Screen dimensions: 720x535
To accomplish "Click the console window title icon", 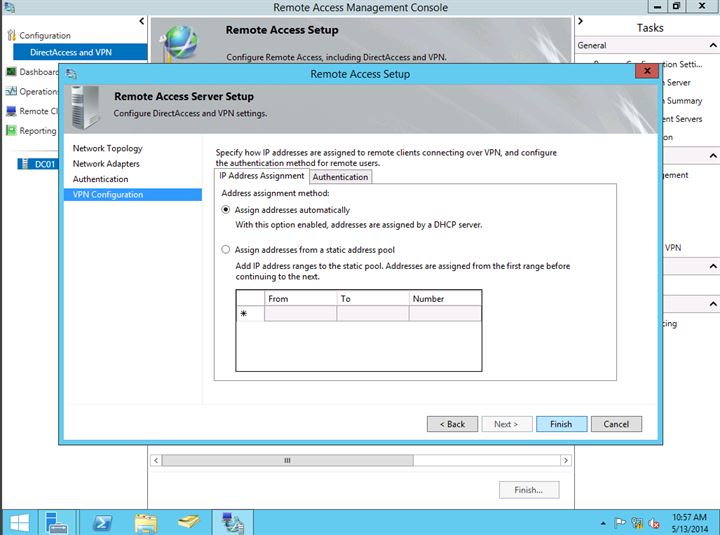I will click(9, 7).
